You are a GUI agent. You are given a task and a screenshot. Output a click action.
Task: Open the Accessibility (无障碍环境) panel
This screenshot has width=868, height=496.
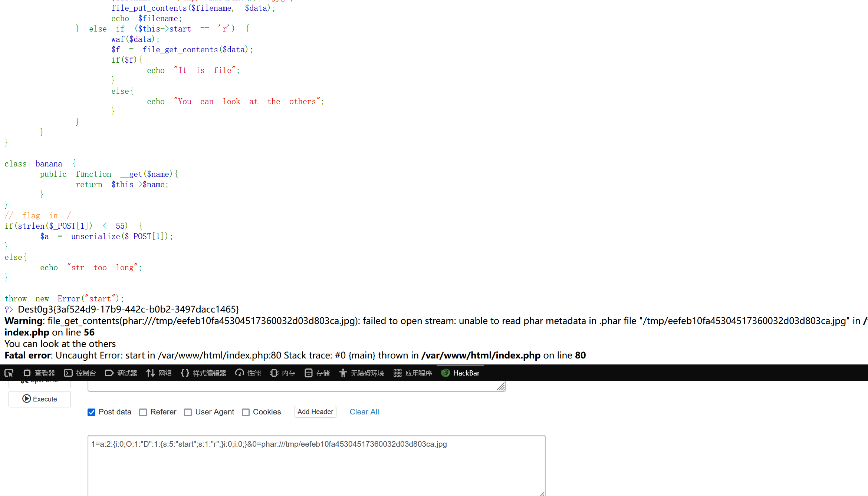pyautogui.click(x=362, y=373)
